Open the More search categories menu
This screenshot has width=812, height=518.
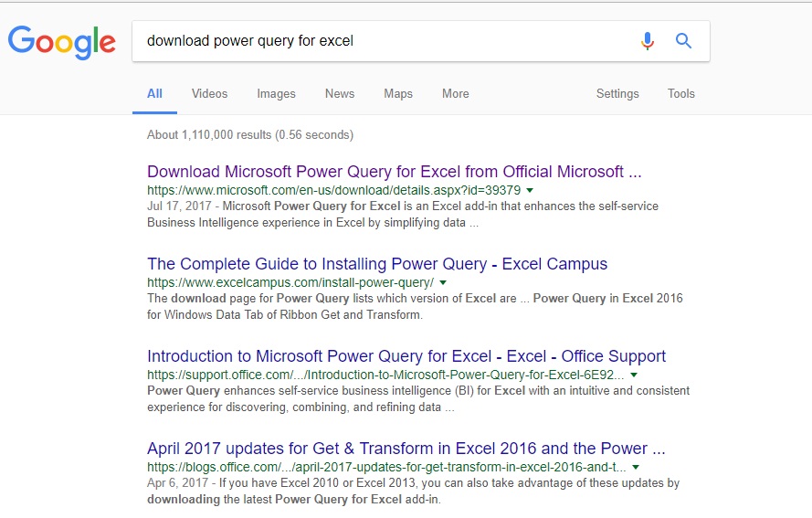click(x=455, y=93)
